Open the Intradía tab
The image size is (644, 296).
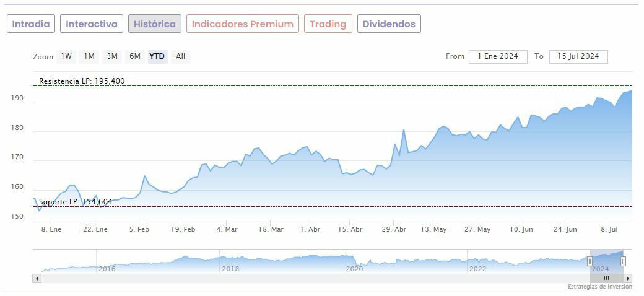tap(31, 24)
